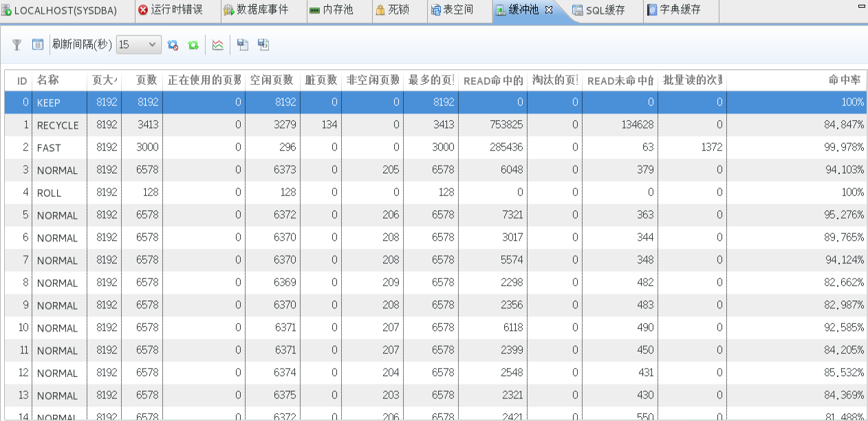The width and height of the screenshot is (868, 421).
Task: Click the green refresh icon to reload data
Action: (193, 45)
